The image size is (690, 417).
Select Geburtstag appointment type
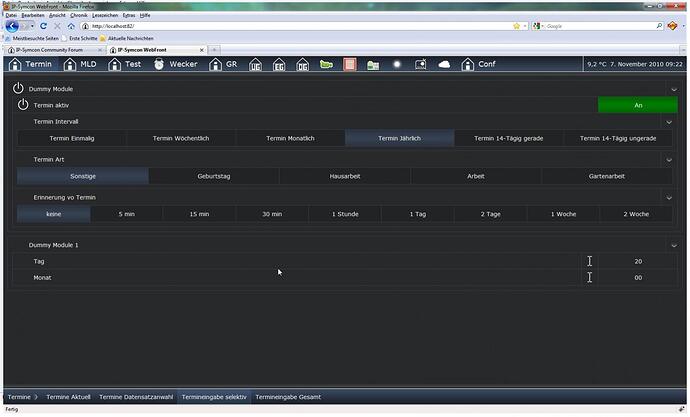pyautogui.click(x=214, y=176)
